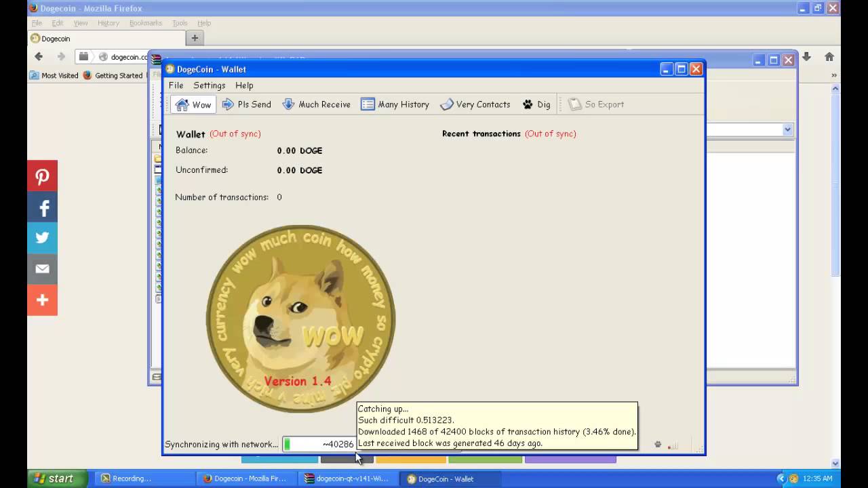Click Recent transactions heading
Image resolution: width=868 pixels, height=488 pixels.
[481, 134]
